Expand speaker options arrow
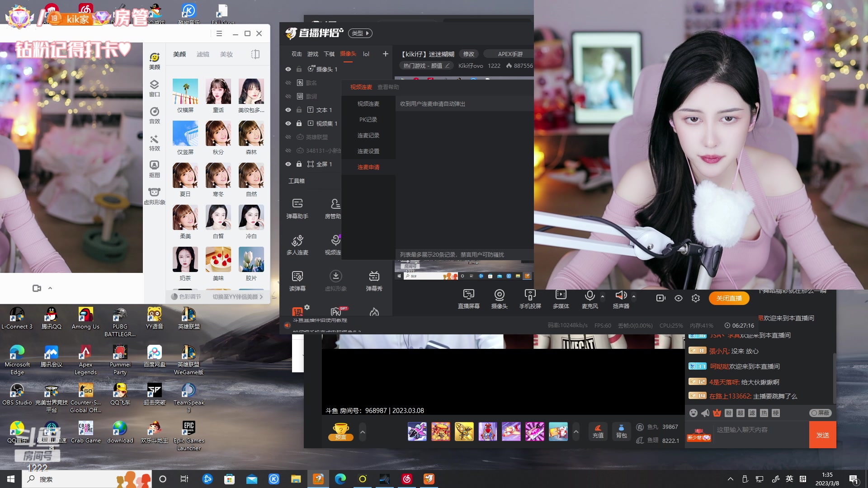This screenshot has height=488, width=868. (633, 296)
